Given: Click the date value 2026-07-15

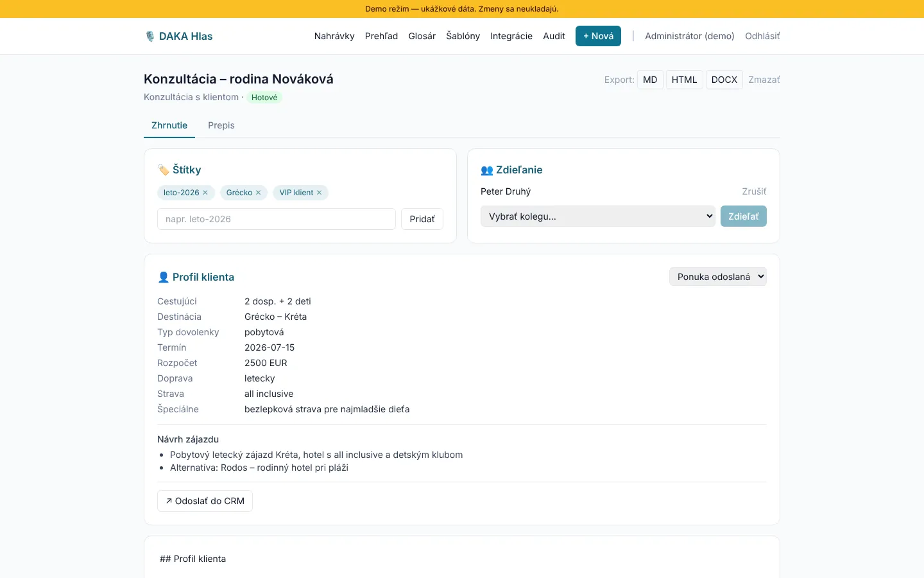Looking at the screenshot, I should [x=269, y=347].
